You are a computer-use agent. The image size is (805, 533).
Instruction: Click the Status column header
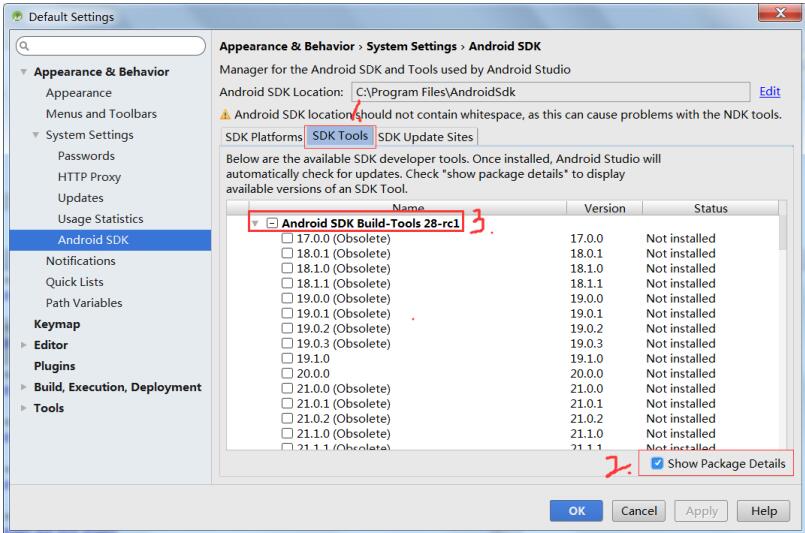(x=711, y=208)
